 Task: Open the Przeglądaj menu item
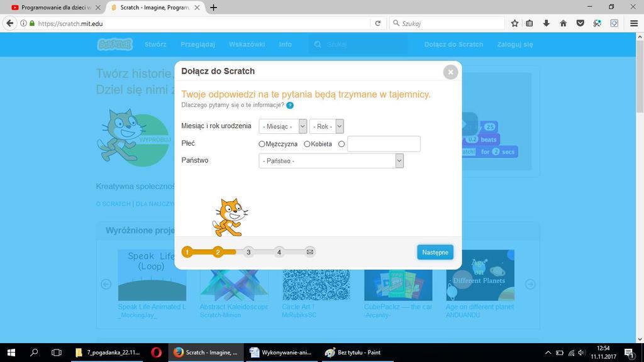(x=197, y=45)
